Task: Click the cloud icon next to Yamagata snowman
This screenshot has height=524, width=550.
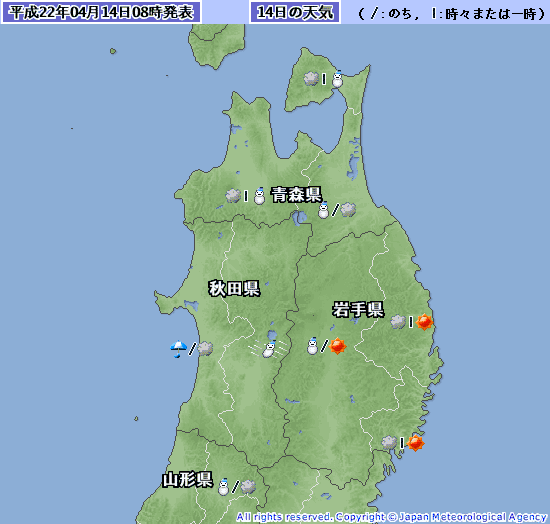Action: pos(248,486)
